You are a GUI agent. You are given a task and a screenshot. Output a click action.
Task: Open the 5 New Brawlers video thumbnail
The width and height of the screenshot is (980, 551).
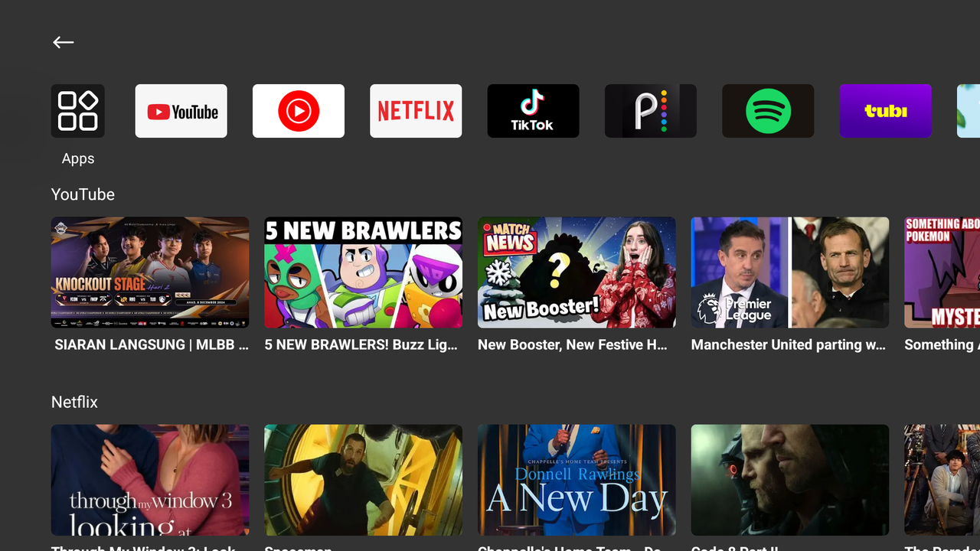363,272
